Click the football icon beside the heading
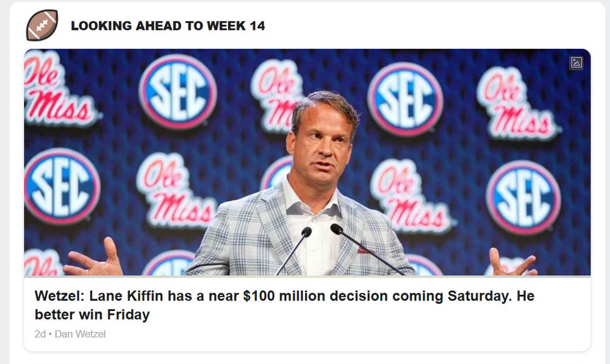 click(x=42, y=26)
